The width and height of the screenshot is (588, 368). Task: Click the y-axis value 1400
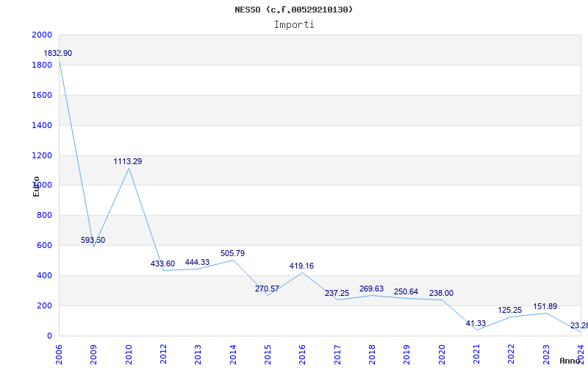click(x=42, y=125)
